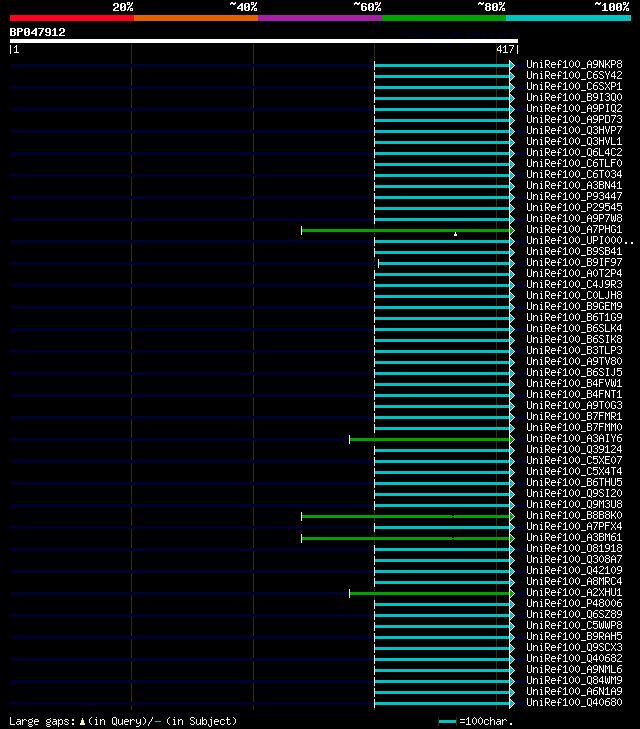The image size is (640, 729).
Task: Click the yellow gap marker on the A7PHG1 bar
Action: click(x=455, y=234)
